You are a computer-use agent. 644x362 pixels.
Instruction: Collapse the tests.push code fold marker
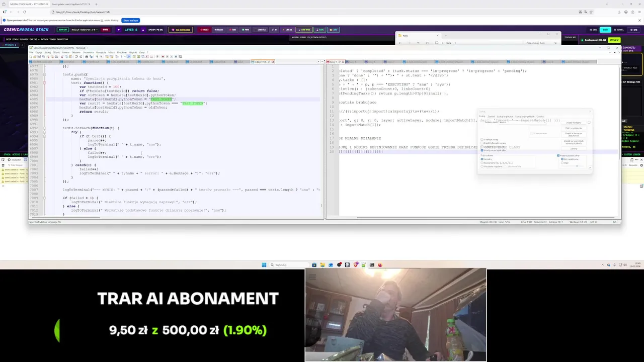pyautogui.click(x=44, y=74)
